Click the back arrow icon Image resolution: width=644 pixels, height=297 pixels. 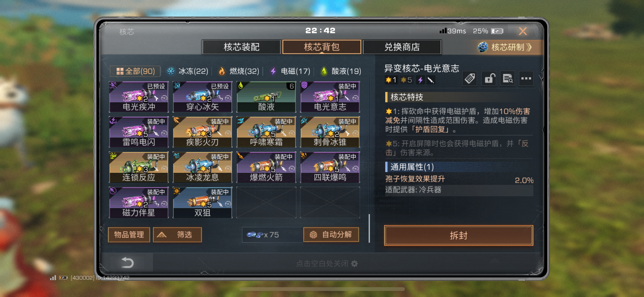[127, 263]
